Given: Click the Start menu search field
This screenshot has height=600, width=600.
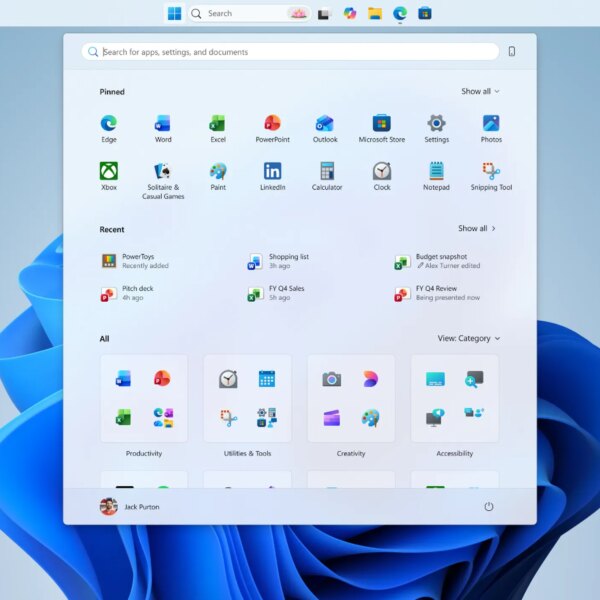Looking at the screenshot, I should coord(290,52).
